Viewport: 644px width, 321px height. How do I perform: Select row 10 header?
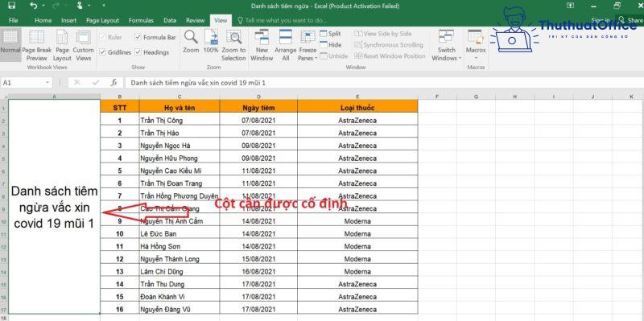pos(4,222)
